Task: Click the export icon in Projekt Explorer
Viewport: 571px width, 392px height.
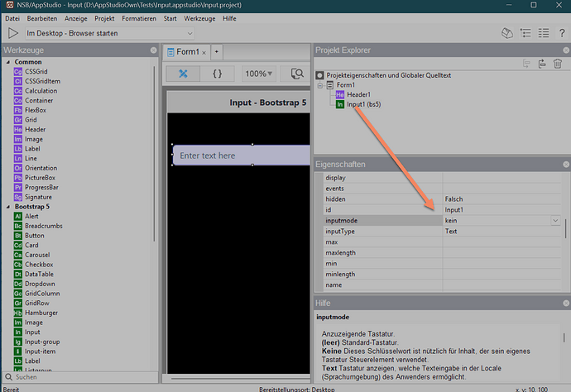Action: pyautogui.click(x=542, y=64)
